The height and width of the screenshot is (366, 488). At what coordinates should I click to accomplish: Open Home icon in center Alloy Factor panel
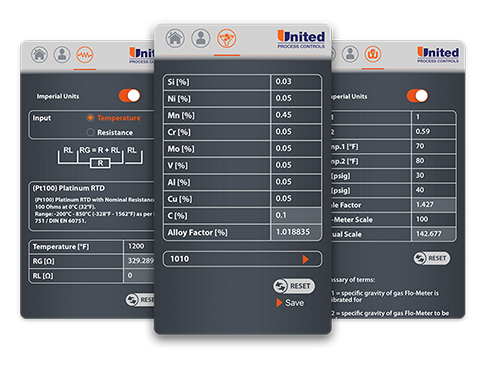tap(175, 38)
